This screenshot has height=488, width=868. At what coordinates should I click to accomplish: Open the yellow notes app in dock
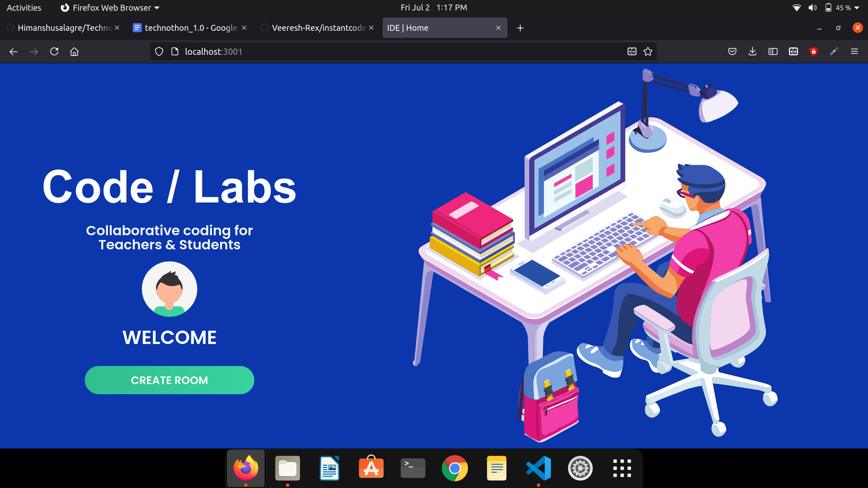[496, 468]
